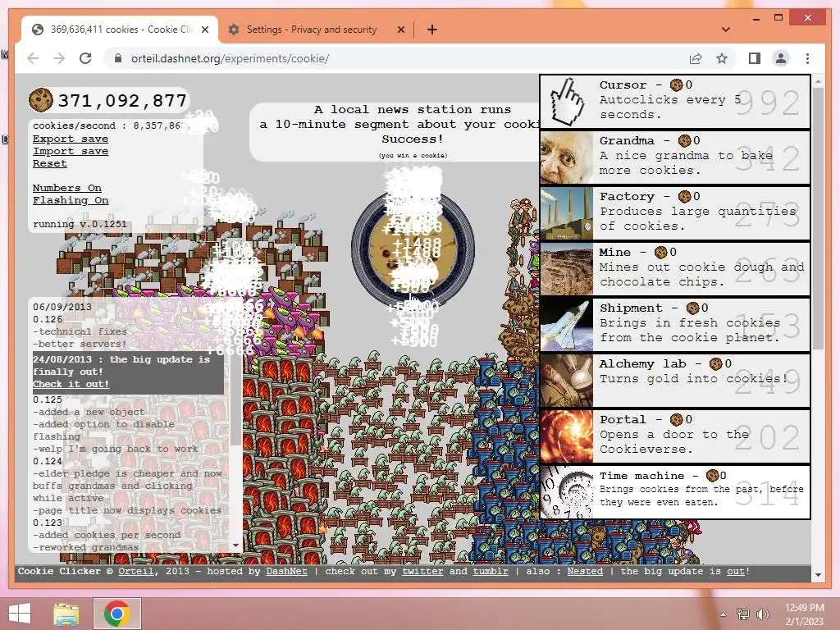840x630 pixels.
Task: Click the cookie count 371,092,877
Action: click(123, 100)
